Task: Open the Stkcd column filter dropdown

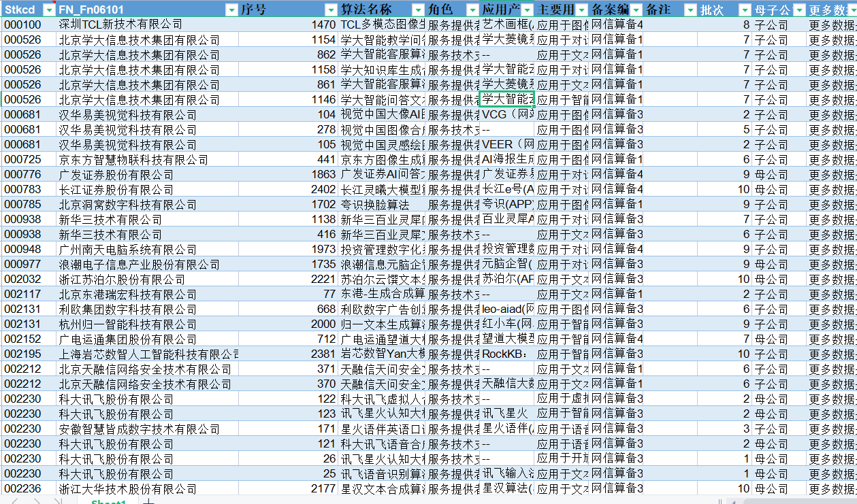Action: coord(49,10)
